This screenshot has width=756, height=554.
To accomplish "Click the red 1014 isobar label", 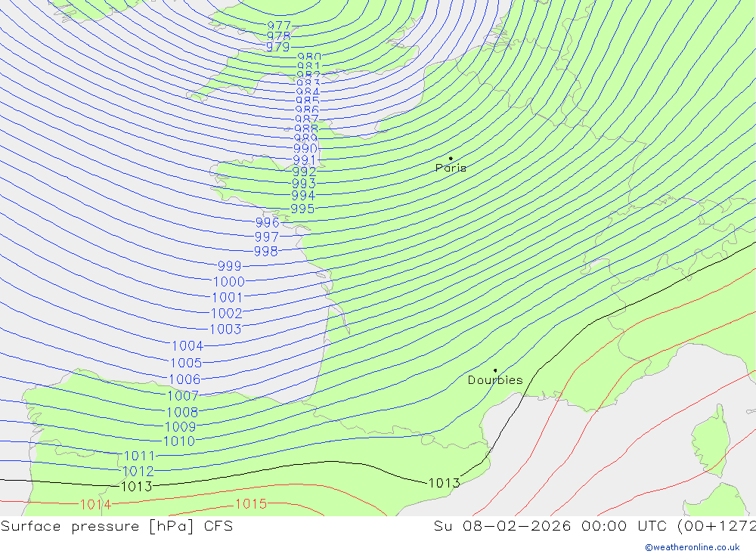I will 95,505.
